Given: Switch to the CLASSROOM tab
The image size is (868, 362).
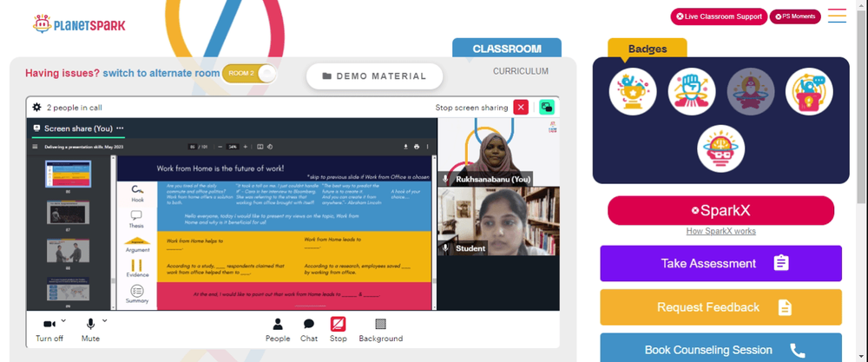Looking at the screenshot, I should tap(507, 49).
